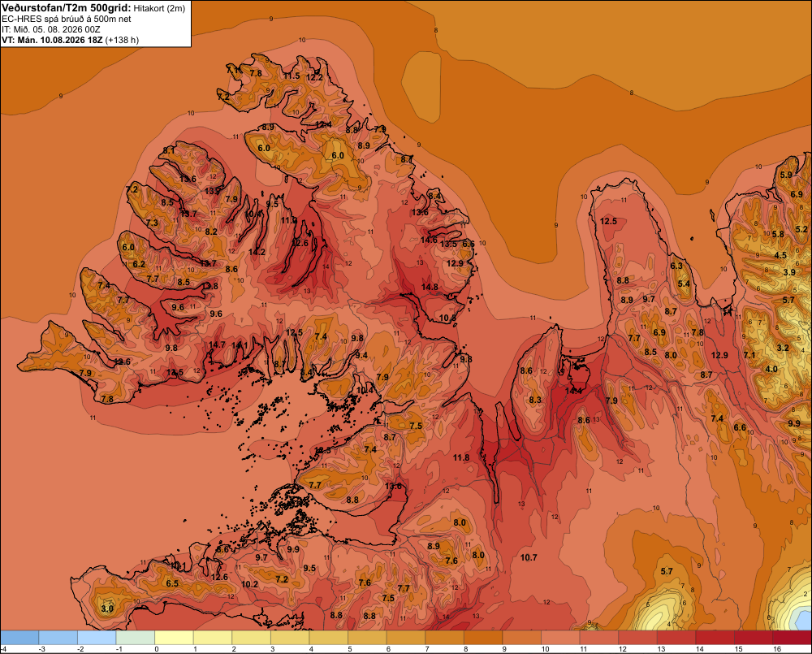Click the '3.9' temperature value on the map
Screen dimensions: 812x654
(x=788, y=272)
